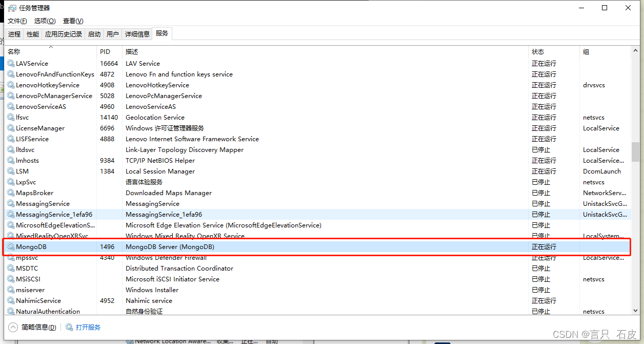Click the 简略信息(D) button
644x344 pixels.
pyautogui.click(x=39, y=327)
